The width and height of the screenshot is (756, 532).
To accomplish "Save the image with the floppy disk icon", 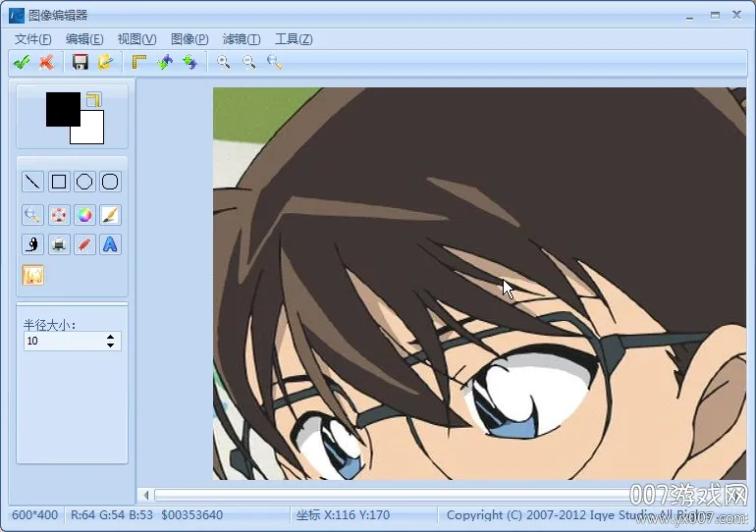I will 81,62.
